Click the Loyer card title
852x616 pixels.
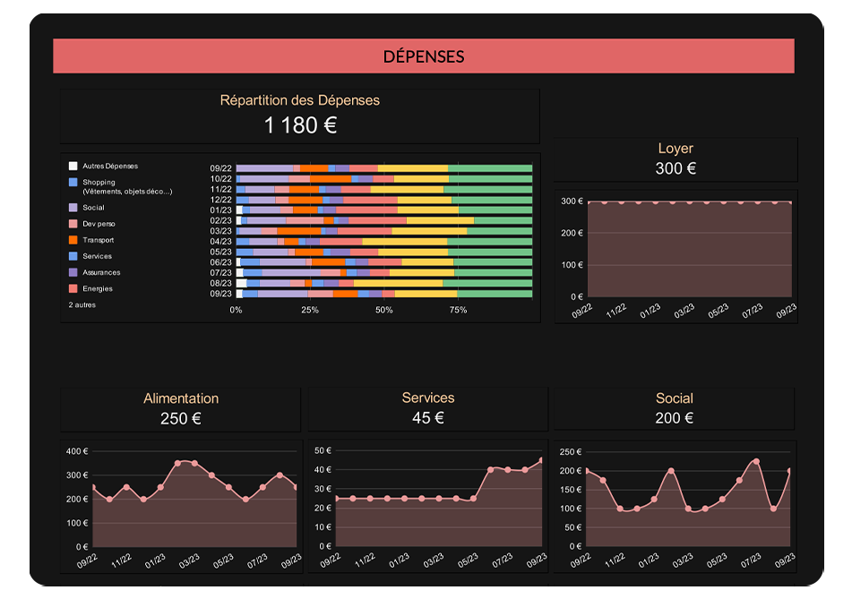pyautogui.click(x=676, y=149)
